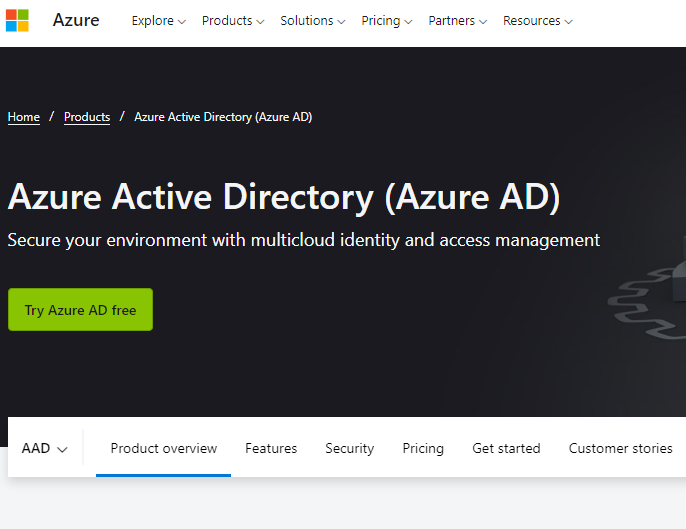
Task: Open the Pricing dropdown in top navigation
Action: tap(386, 21)
